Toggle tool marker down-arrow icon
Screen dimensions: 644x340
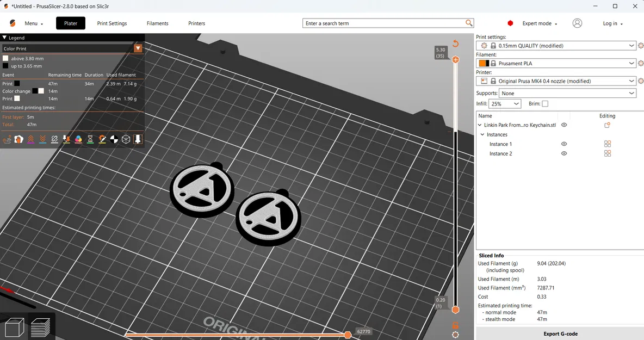[138, 140]
